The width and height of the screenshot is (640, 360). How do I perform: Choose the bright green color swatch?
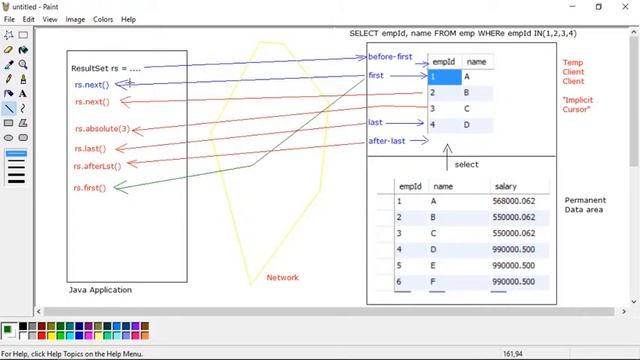[60, 336]
